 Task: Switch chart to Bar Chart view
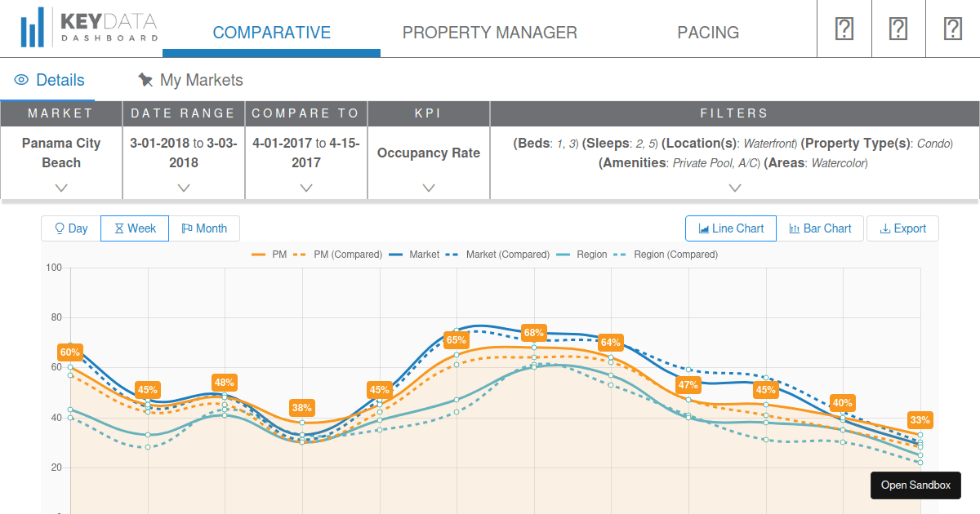point(820,228)
